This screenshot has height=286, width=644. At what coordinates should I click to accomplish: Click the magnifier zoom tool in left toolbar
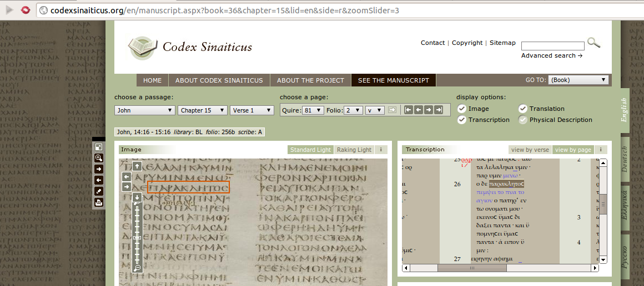pos(99,158)
